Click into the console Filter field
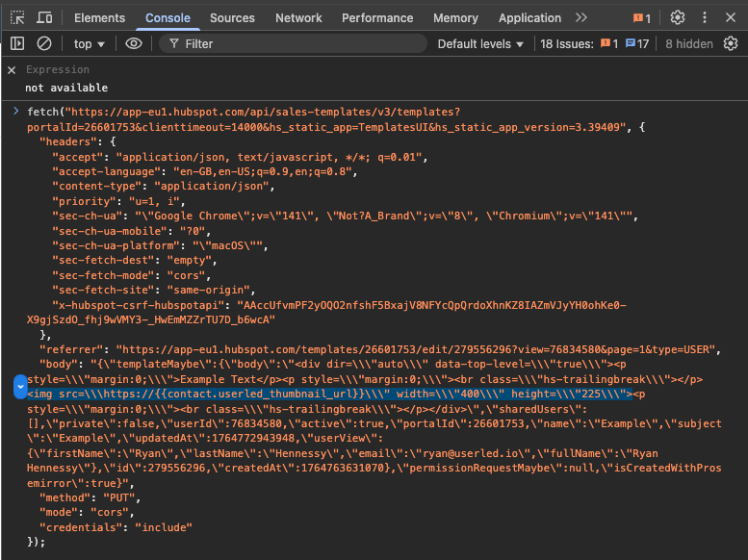The width and height of the screenshot is (748, 560). click(x=289, y=43)
